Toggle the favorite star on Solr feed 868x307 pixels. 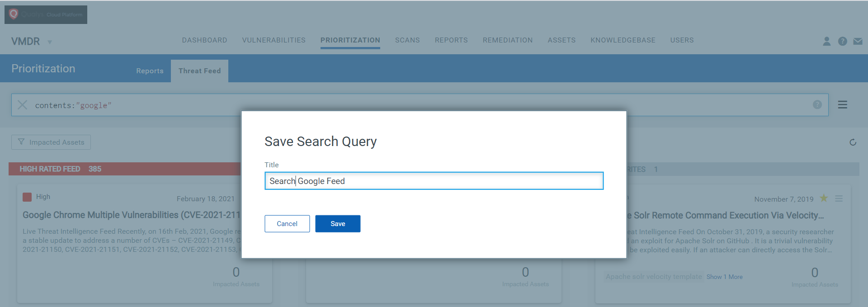pyautogui.click(x=824, y=198)
